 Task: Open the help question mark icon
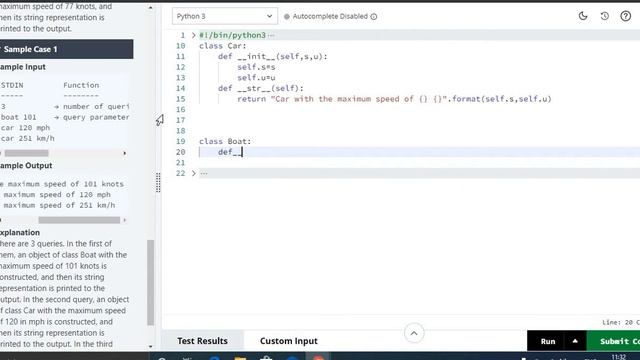pyautogui.click(x=626, y=16)
